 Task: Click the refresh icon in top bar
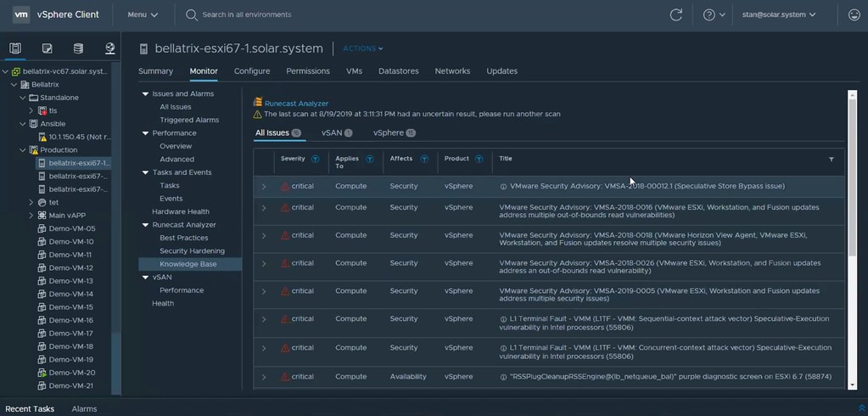click(x=676, y=15)
